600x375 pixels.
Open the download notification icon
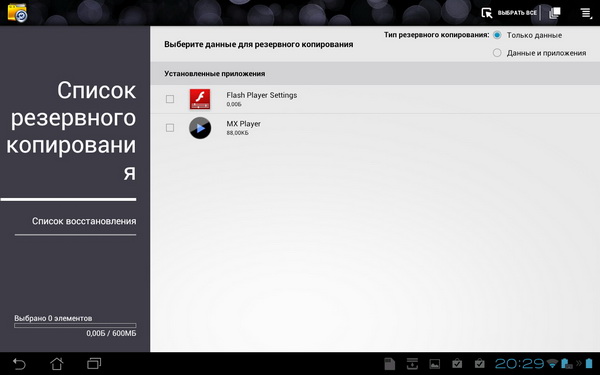pos(412,364)
